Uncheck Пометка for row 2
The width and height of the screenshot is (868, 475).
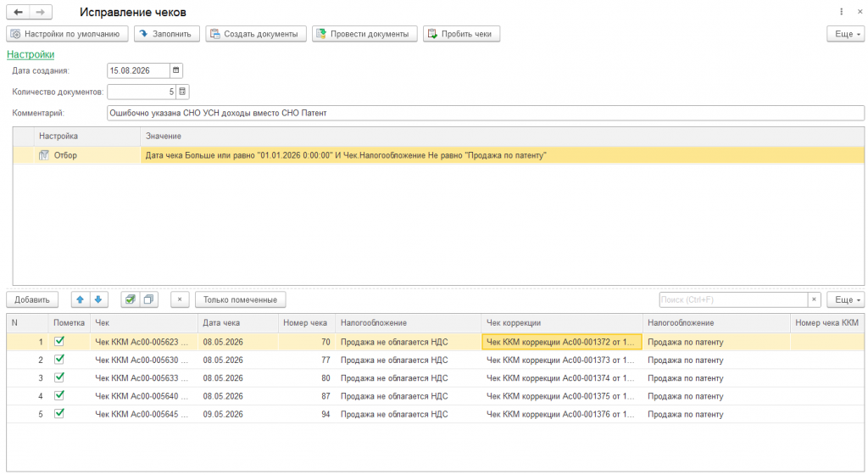coord(59,360)
